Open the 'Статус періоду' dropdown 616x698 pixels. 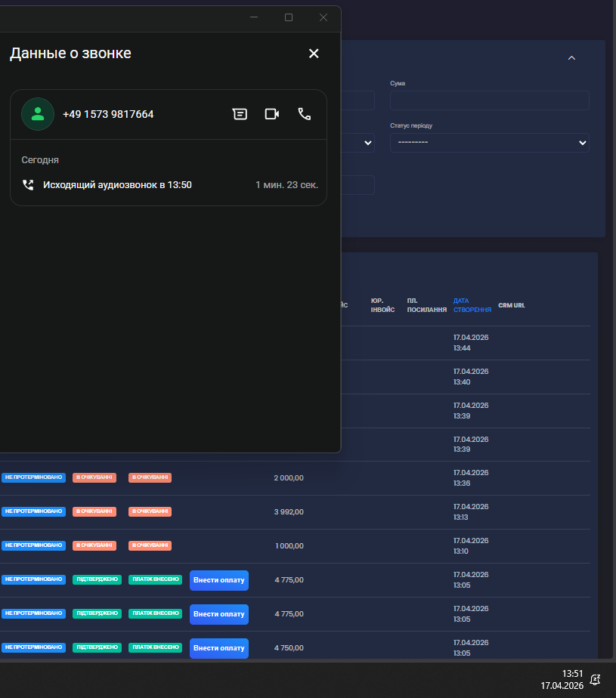pos(490,143)
